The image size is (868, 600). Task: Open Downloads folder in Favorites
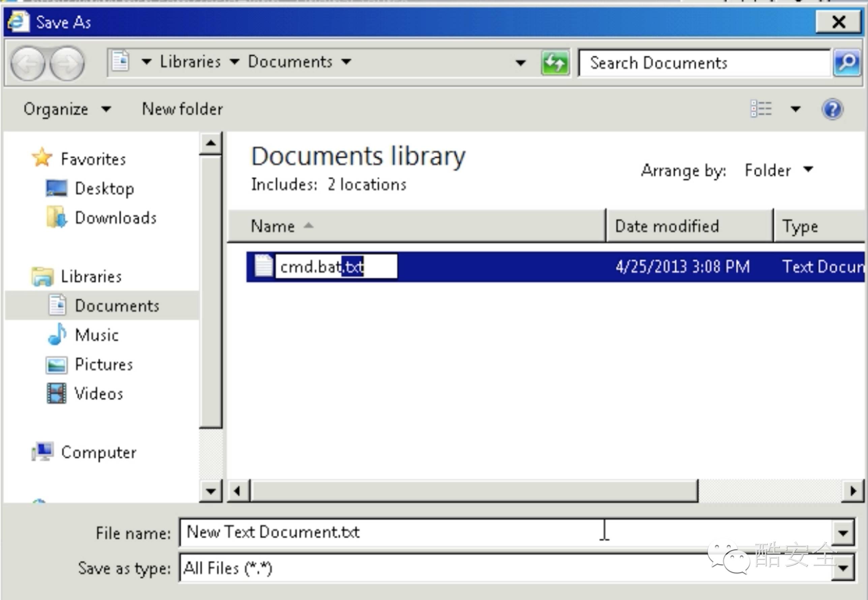click(115, 218)
